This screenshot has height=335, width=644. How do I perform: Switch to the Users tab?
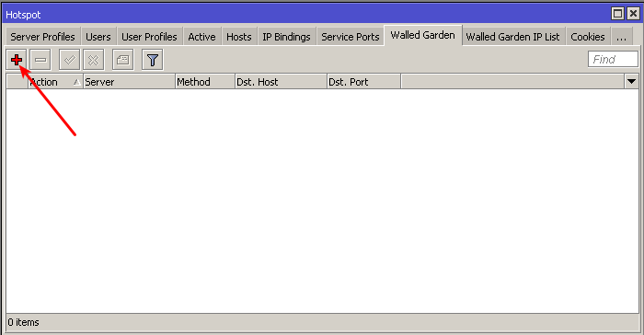(98, 37)
